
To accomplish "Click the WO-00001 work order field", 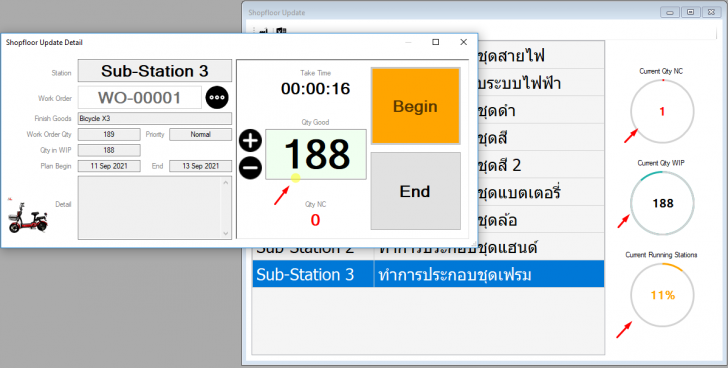I will pyautogui.click(x=140, y=97).
